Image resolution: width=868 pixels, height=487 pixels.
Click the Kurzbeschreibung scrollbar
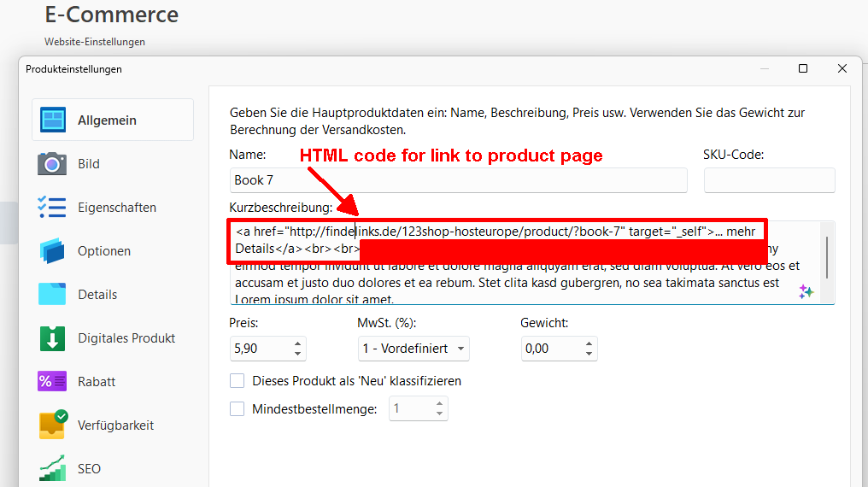(827, 255)
